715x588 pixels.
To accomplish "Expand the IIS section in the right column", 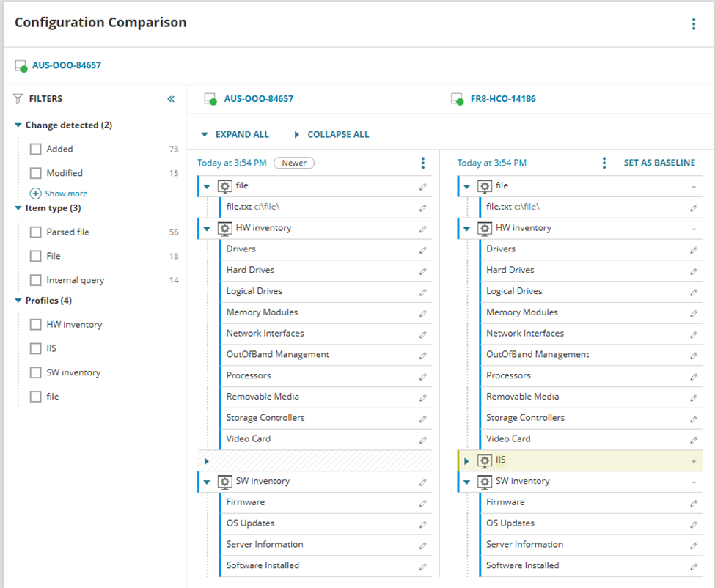I will coord(467,460).
